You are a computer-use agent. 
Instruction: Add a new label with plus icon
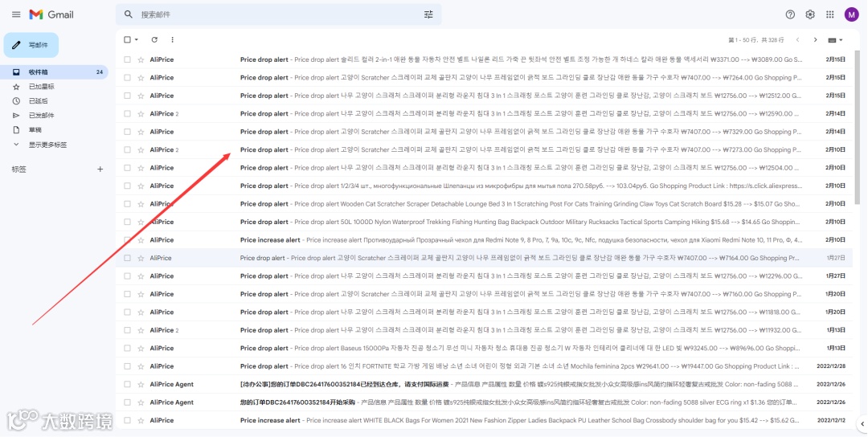pos(100,169)
